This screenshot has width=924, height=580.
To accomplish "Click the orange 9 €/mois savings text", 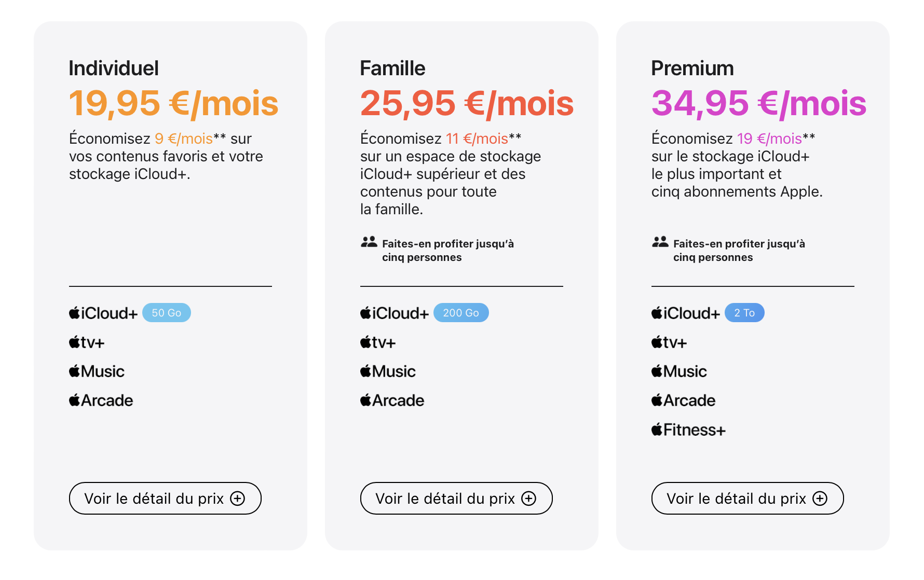I will (x=184, y=139).
